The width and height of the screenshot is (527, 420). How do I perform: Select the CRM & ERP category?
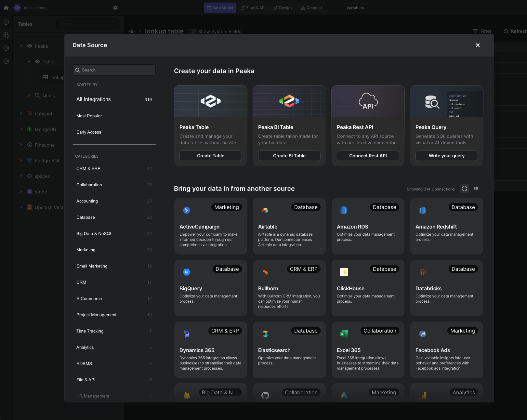[x=88, y=168]
